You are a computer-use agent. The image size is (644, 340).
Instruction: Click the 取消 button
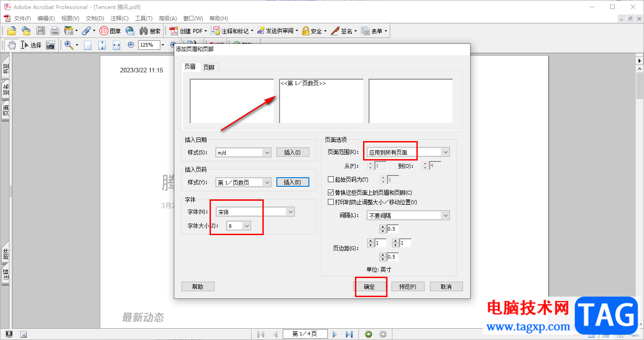tap(446, 287)
